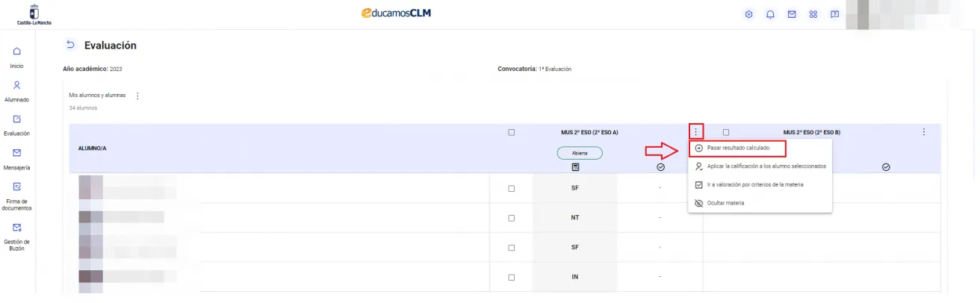The width and height of the screenshot is (980, 303).
Task: Open Gestión de Buzón
Action: click(16, 237)
